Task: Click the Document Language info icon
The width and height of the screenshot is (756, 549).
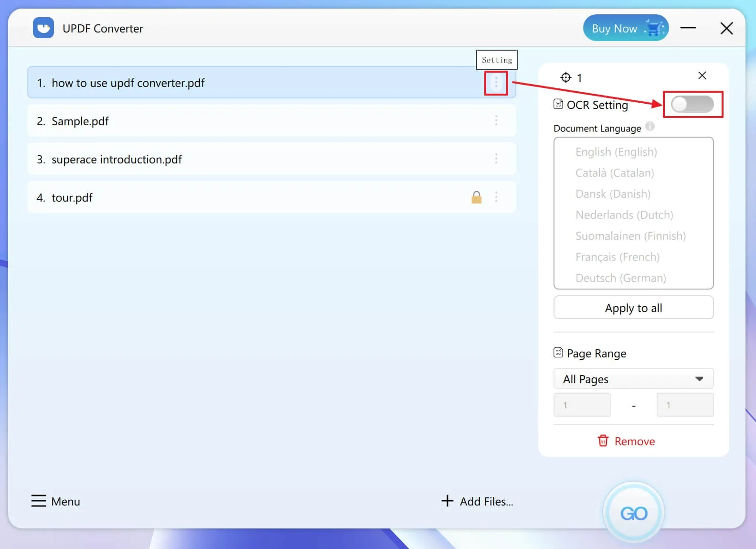Action: [650, 126]
